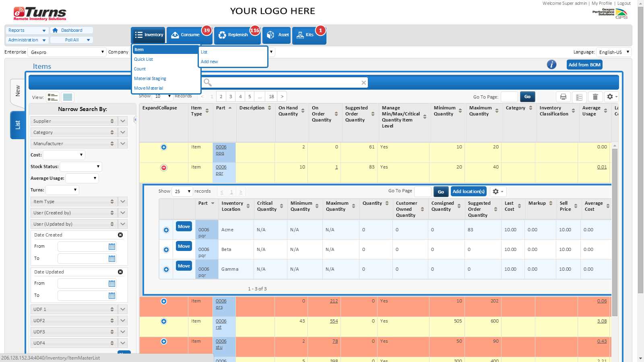Click the main grid vertical scrollbar

pos(615,225)
